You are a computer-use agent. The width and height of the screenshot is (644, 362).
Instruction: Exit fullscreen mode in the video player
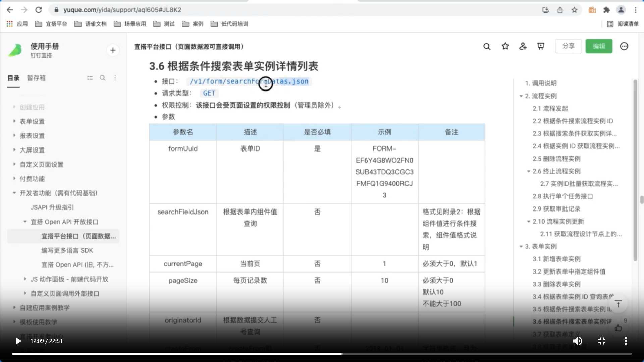602,341
